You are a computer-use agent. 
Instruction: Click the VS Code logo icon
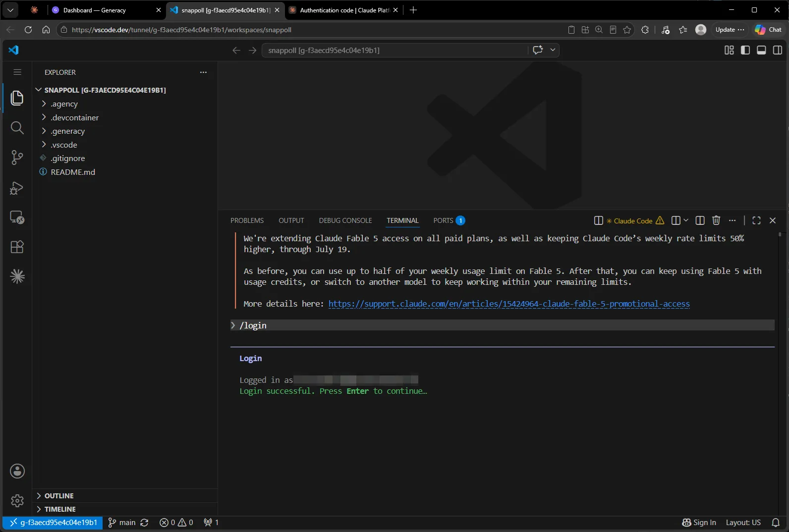13,50
